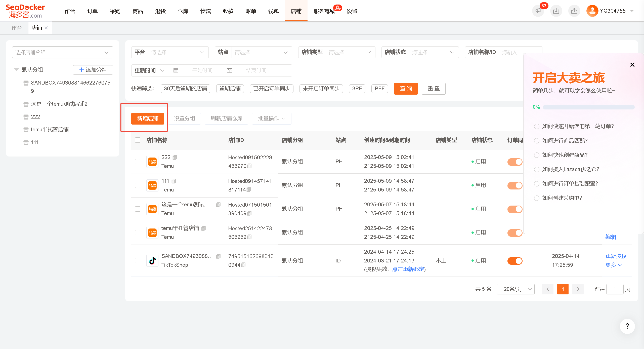Select store 222 in group tree
The height and width of the screenshot is (349, 644).
coord(35,117)
